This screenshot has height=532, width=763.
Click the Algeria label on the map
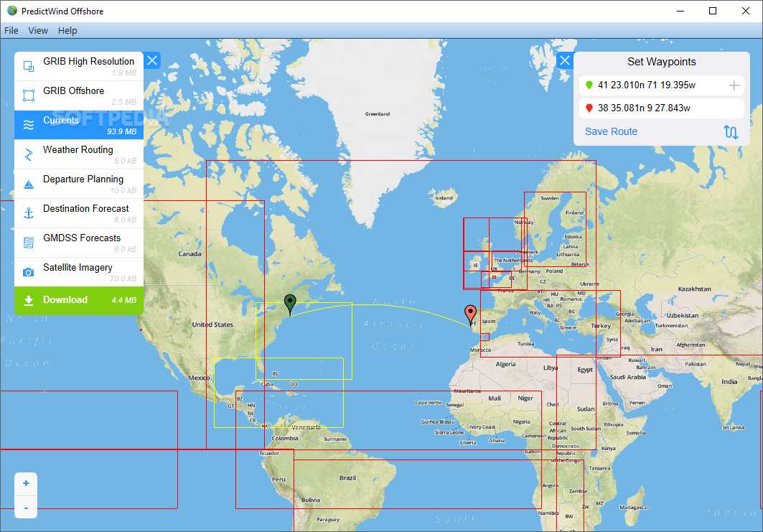coord(505,364)
